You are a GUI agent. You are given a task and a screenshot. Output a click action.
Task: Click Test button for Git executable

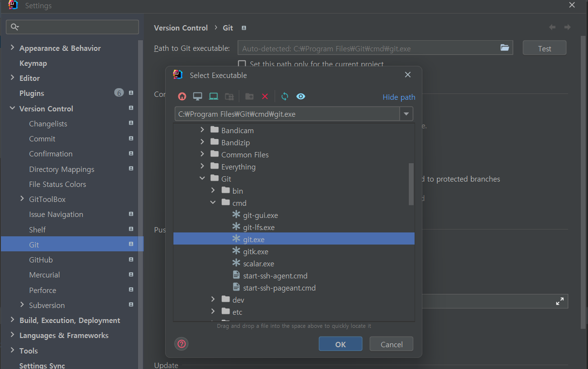coord(544,48)
